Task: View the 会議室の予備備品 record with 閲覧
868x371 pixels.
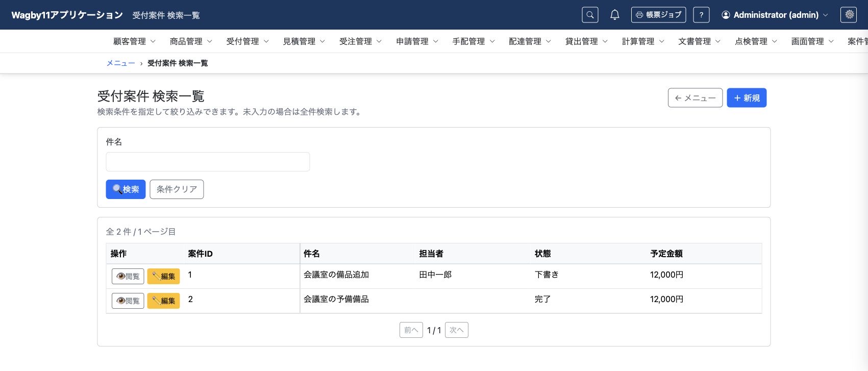Action: pyautogui.click(x=128, y=301)
